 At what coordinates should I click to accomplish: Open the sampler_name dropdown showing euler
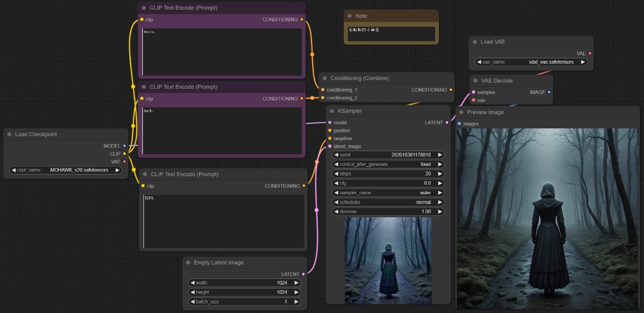[388, 193]
